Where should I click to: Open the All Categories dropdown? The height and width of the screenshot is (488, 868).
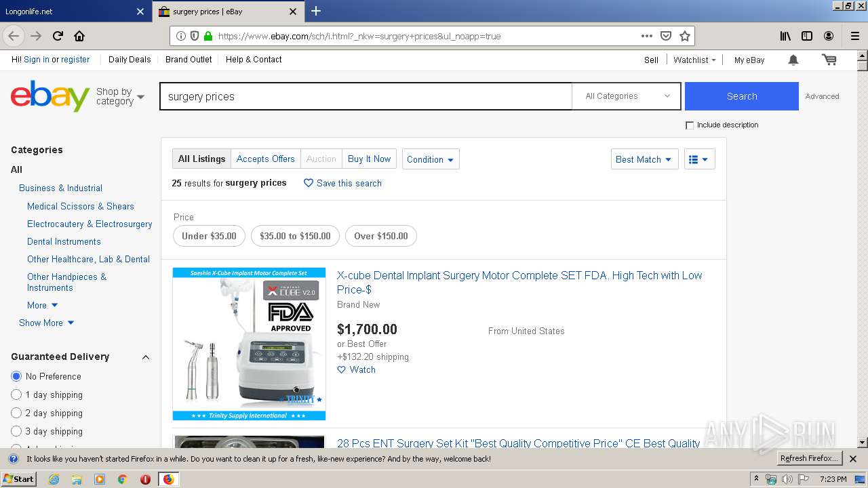(628, 96)
